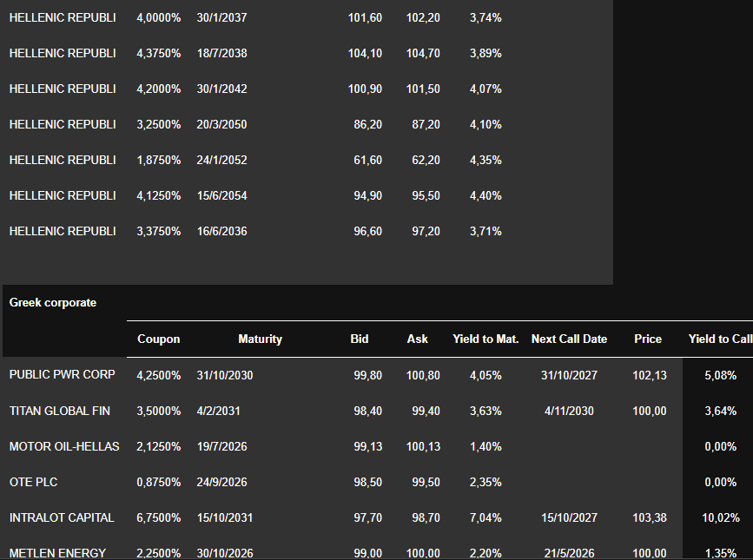Viewport: 753px width, 560px height.
Task: Click the Yield to Call column header
Action: pos(720,339)
